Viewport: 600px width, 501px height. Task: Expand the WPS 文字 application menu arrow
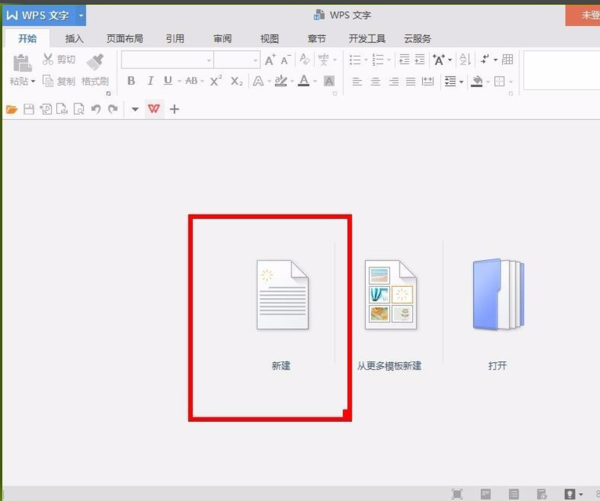(81, 15)
